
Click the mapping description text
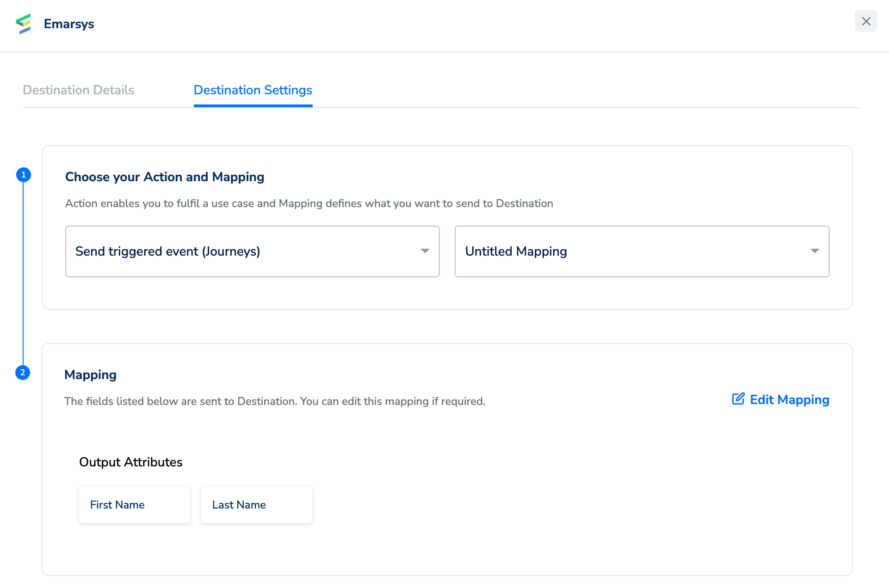[x=274, y=401]
